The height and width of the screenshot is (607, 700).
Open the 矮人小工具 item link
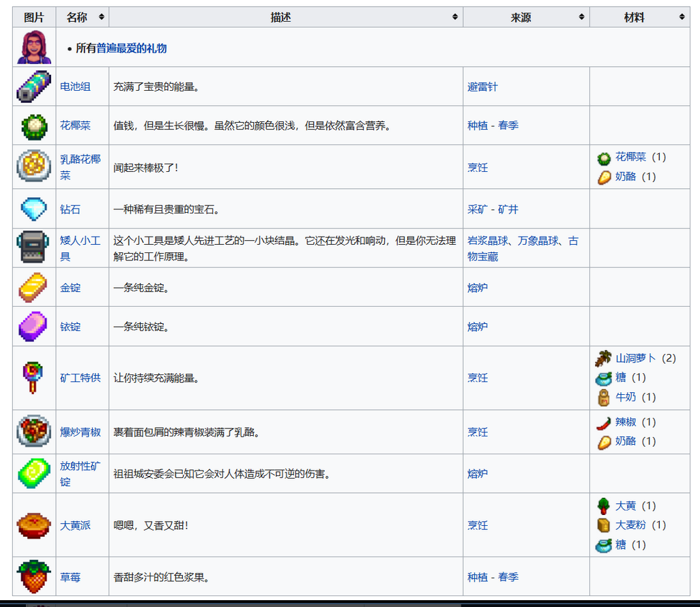click(81, 249)
